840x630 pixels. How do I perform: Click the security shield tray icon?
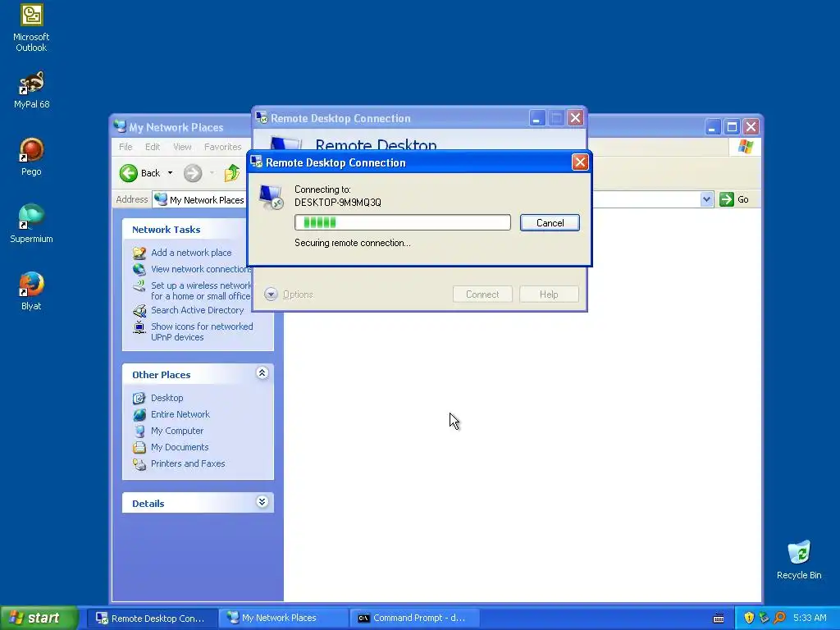tap(749, 618)
